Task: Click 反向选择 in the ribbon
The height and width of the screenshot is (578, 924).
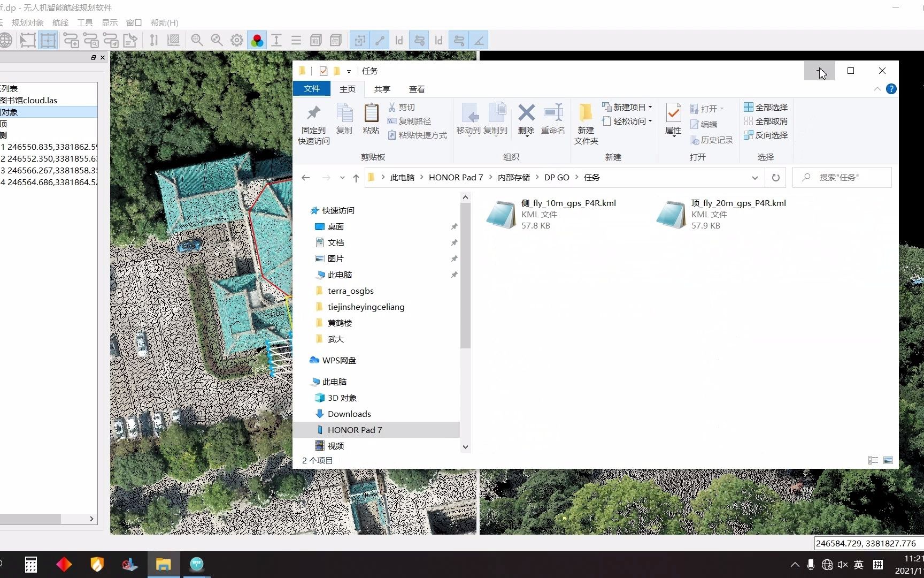Action: click(766, 135)
